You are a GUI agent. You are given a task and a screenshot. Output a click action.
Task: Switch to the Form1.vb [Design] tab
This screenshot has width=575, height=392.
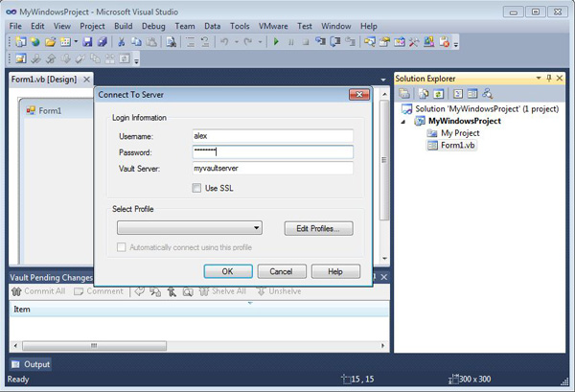pos(44,79)
